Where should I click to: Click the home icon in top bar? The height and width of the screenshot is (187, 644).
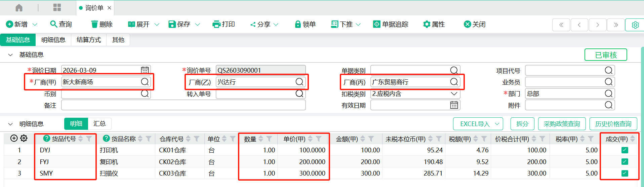pyautogui.click(x=19, y=8)
